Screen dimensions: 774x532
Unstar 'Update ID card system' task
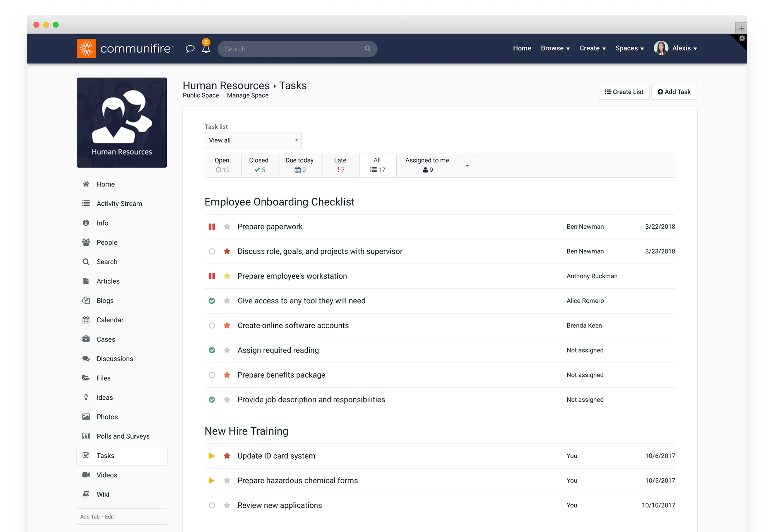(x=227, y=456)
